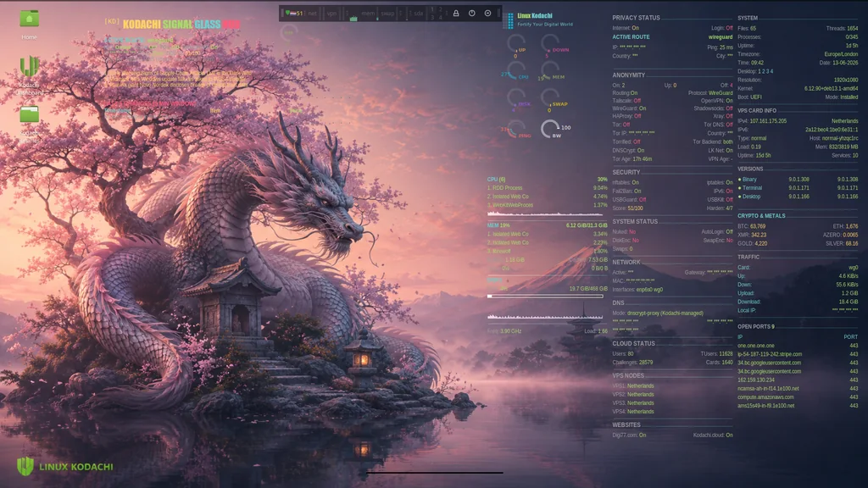Screen dimensions: 868x488
Task: Switch to workspace 2 in the panel switcher
Action: click(x=441, y=9)
